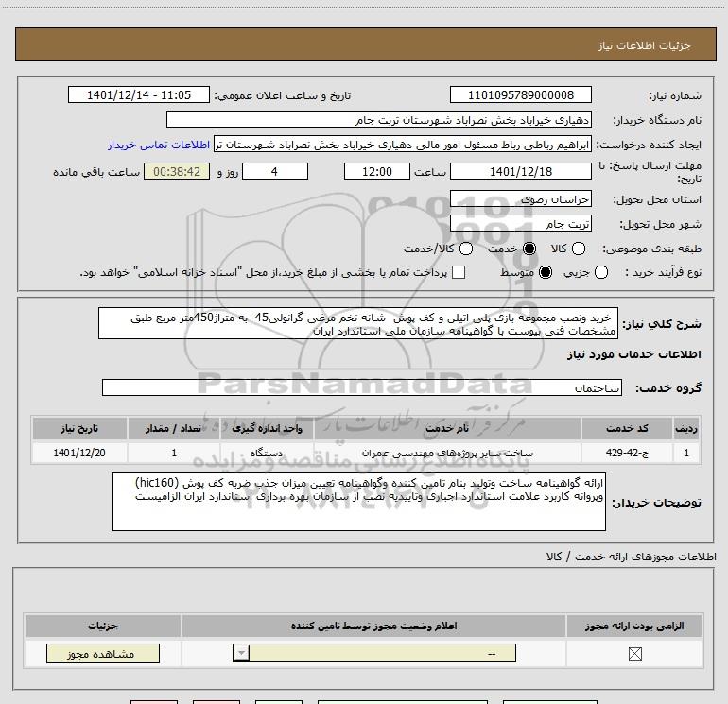Toggle the mandatory permit checkbox
The width and height of the screenshot is (728, 704).
coord(634,654)
